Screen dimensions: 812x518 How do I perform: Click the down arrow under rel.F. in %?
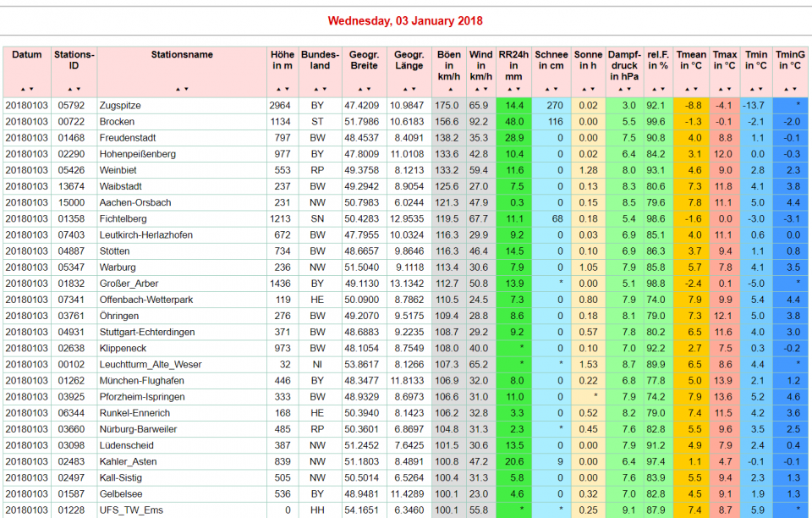click(661, 89)
